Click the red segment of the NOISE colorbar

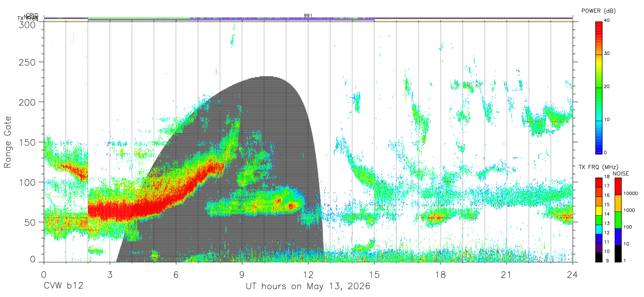(618, 186)
